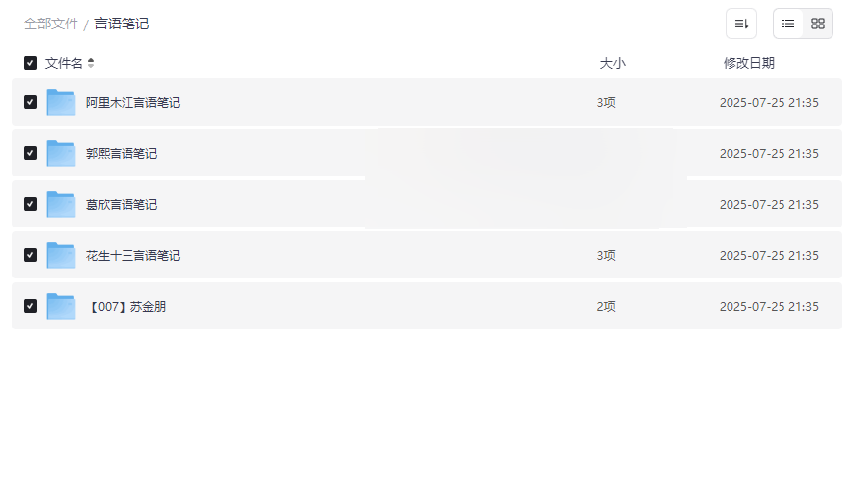
Task: Go to 全部文件 in the breadcrumb
Action: pyautogui.click(x=51, y=24)
